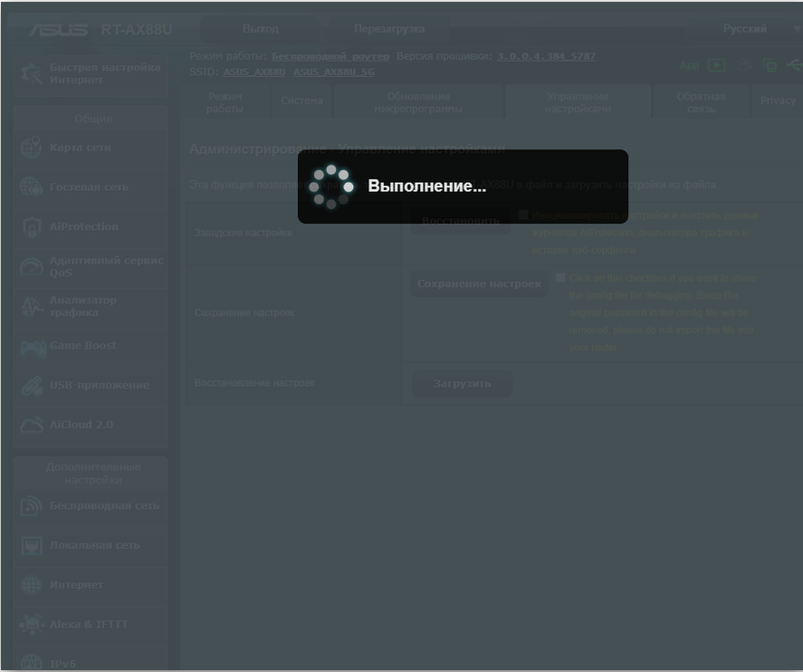
Task: Open the ASUS_AX88U_5G SSID link
Action: tap(334, 72)
